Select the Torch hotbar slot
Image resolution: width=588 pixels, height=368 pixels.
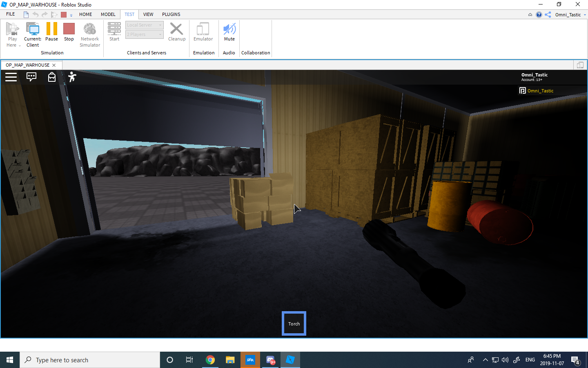coord(294,323)
